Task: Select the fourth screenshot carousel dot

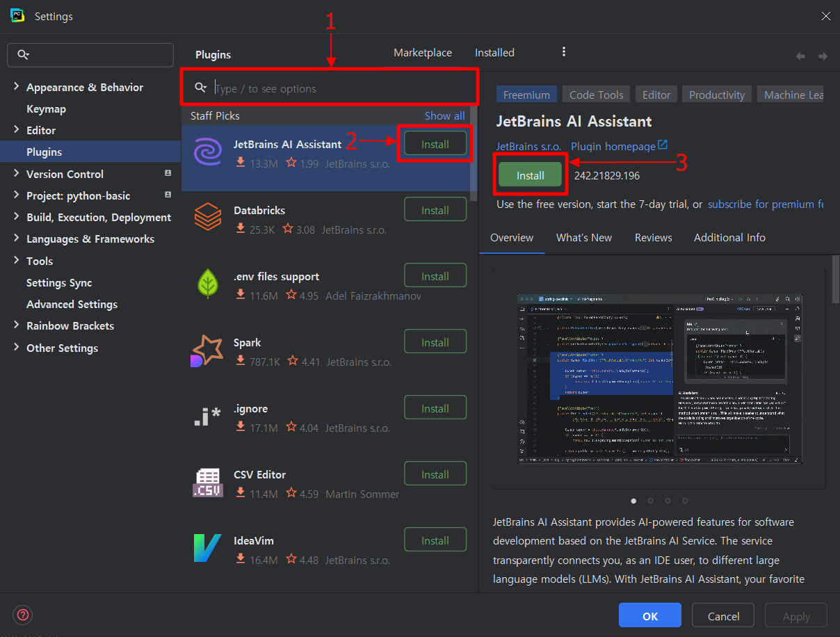Action: coord(685,500)
